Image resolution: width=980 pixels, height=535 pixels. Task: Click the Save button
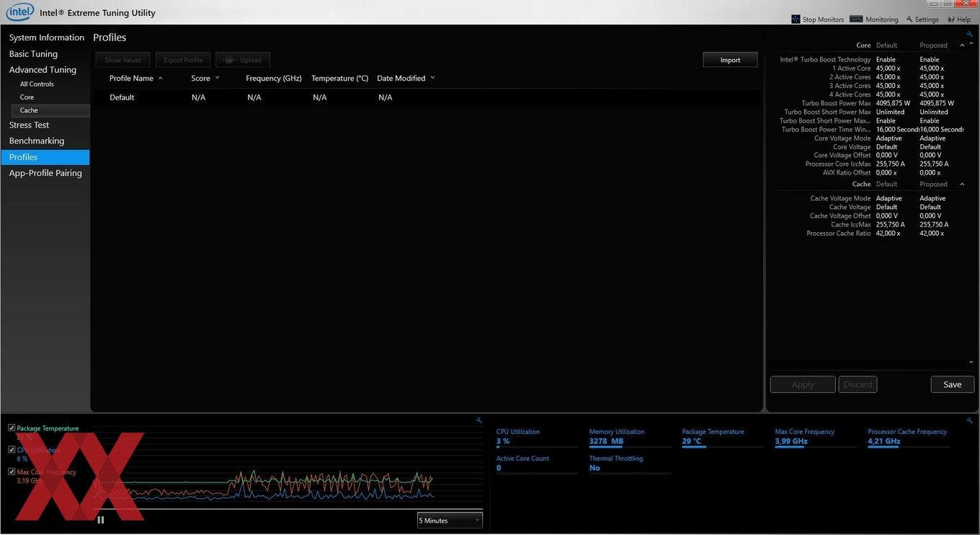point(953,384)
